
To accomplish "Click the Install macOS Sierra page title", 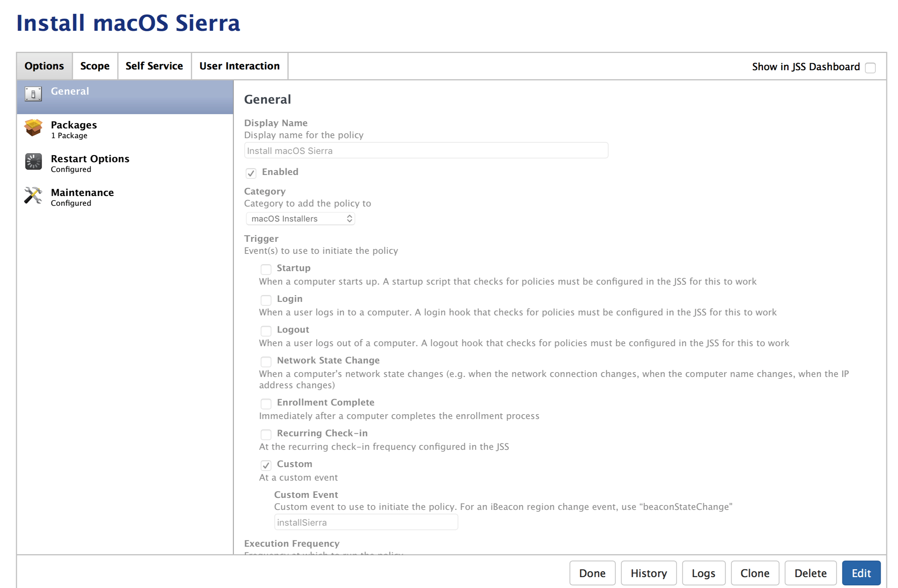I will click(x=128, y=23).
